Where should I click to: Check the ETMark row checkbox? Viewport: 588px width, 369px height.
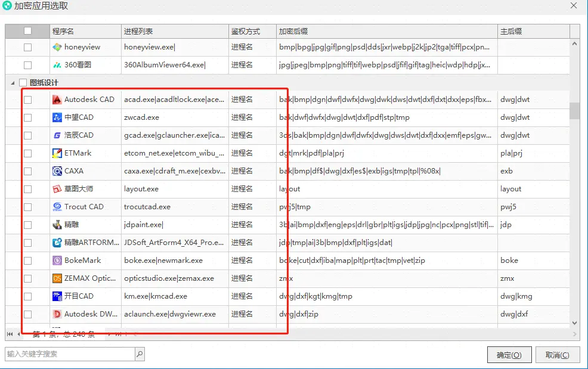click(28, 153)
